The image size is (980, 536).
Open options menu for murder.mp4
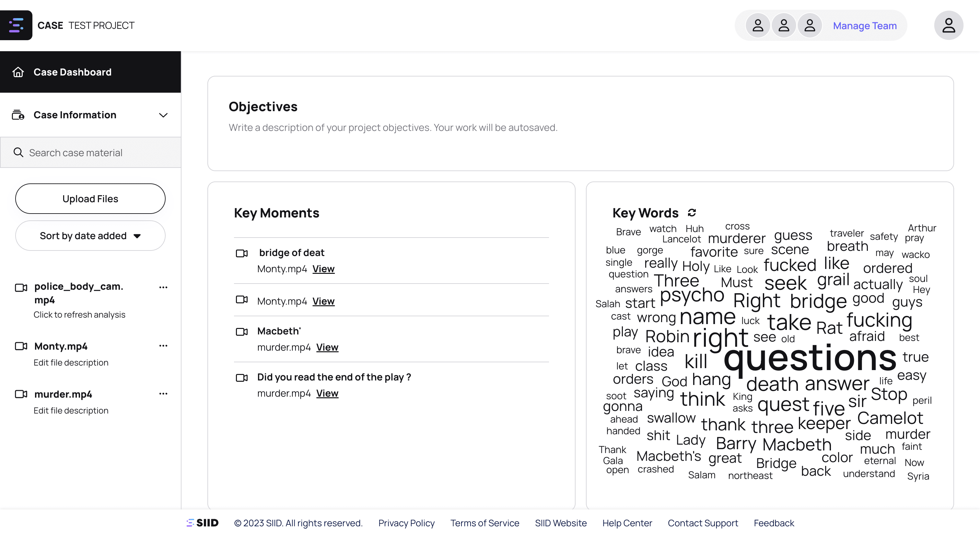163,394
